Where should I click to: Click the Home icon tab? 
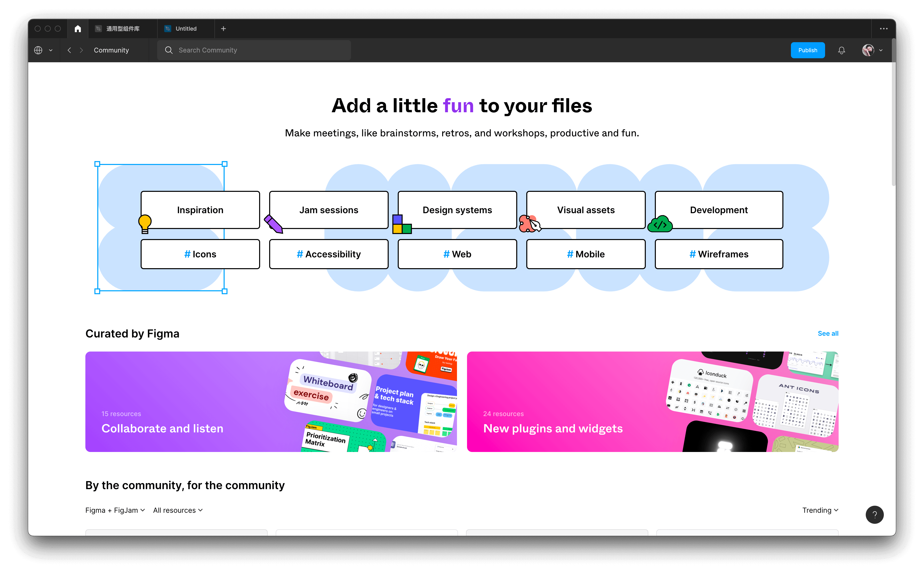78,29
